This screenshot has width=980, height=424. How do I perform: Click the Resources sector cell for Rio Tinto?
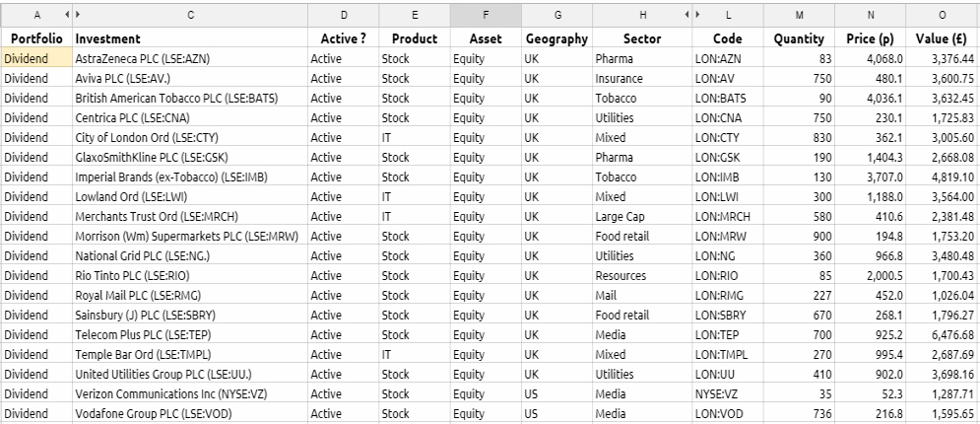click(x=642, y=276)
